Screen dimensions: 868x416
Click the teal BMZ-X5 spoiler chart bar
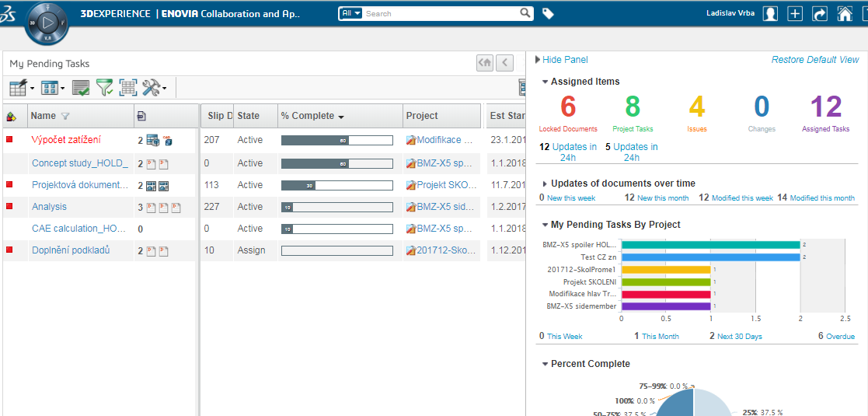711,244
